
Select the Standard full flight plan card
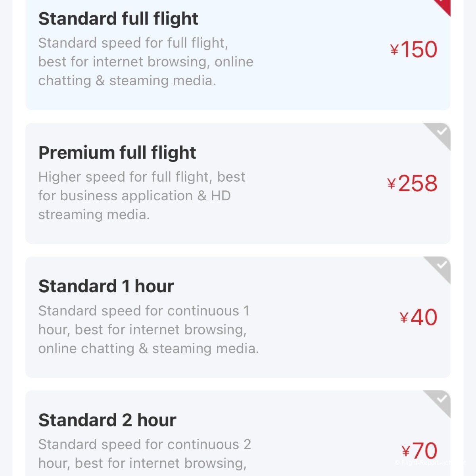(x=238, y=55)
